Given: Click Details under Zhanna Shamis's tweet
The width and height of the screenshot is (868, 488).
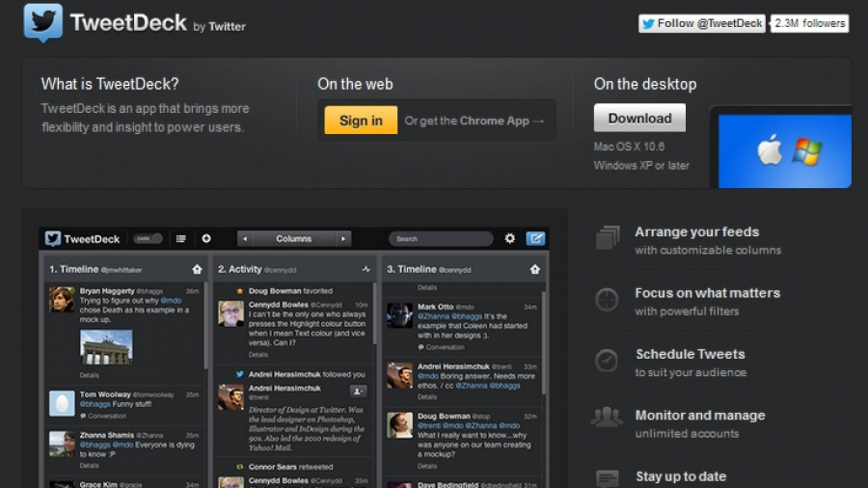Looking at the screenshot, I should 89,466.
